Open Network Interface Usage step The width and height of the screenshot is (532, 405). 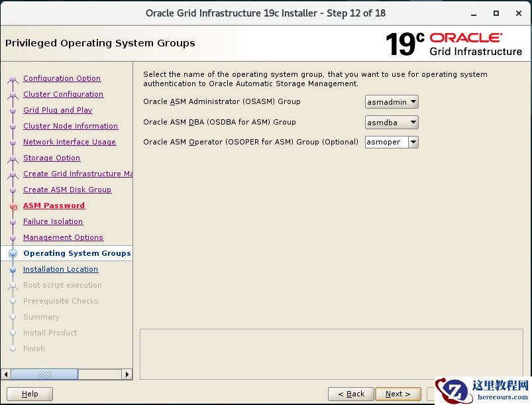[70, 142]
